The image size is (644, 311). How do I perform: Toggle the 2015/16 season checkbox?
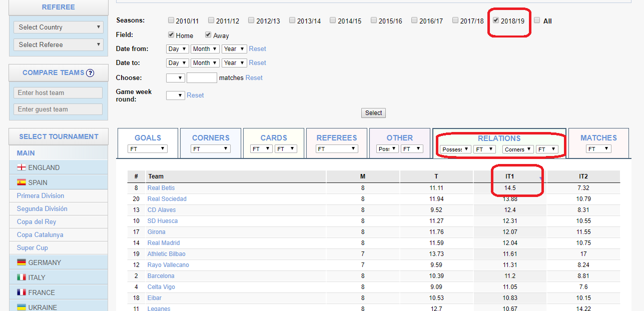374,20
